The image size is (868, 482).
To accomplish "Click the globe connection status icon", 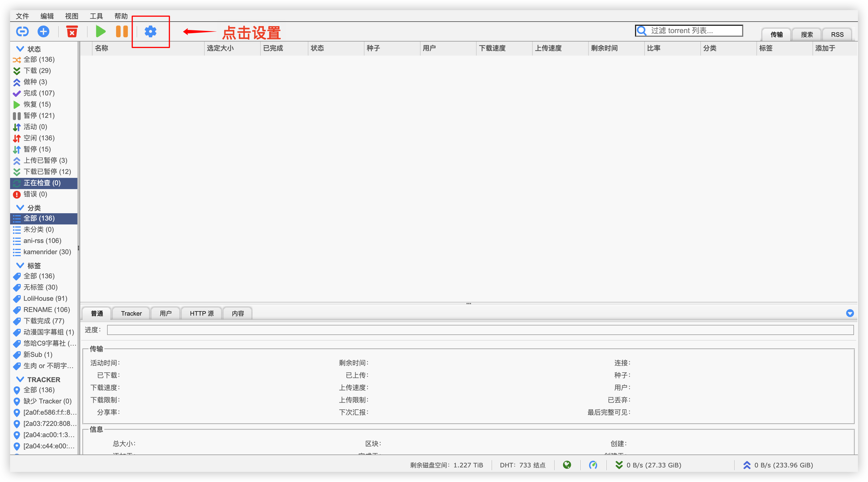I will tap(567, 465).
